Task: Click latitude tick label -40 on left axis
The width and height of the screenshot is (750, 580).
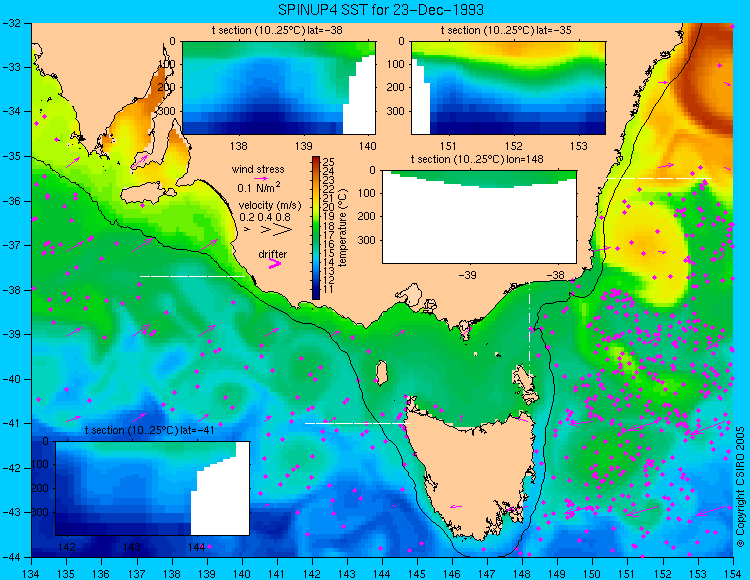Action: pos(11,379)
